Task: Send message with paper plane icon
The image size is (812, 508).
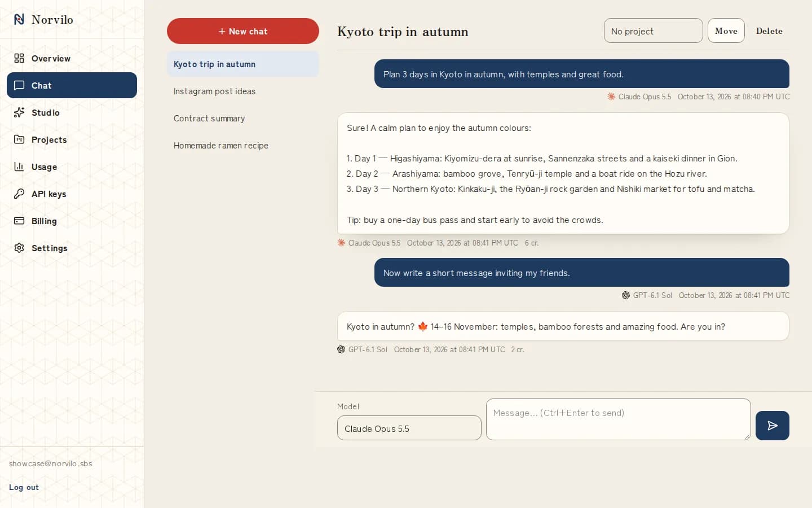Action: pyautogui.click(x=773, y=426)
